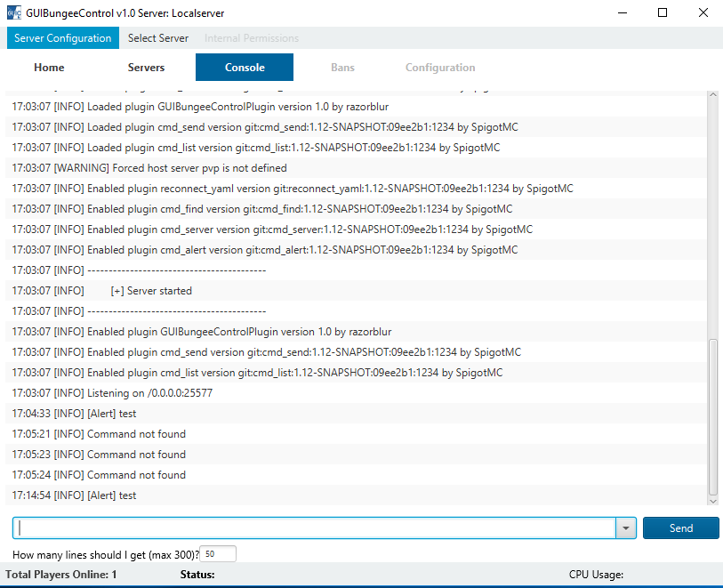Viewport: 723px width, 588px height.
Task: Maximize the GUIBungeeControl window
Action: click(x=663, y=13)
